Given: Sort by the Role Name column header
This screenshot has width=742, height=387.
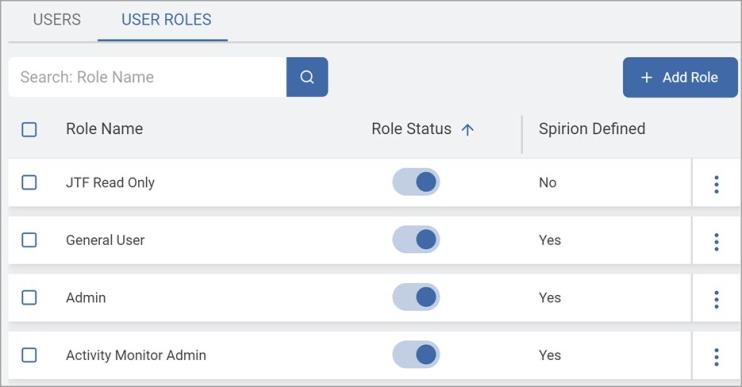Looking at the screenshot, I should pyautogui.click(x=104, y=129).
